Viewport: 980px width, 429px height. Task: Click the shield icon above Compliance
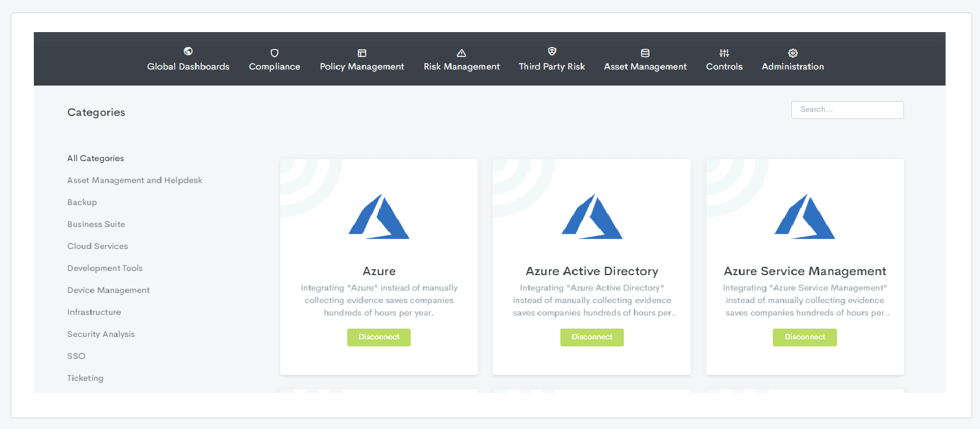(274, 53)
